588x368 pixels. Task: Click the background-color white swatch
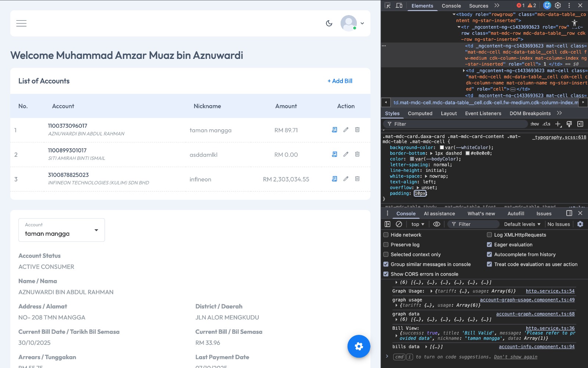[442, 148]
